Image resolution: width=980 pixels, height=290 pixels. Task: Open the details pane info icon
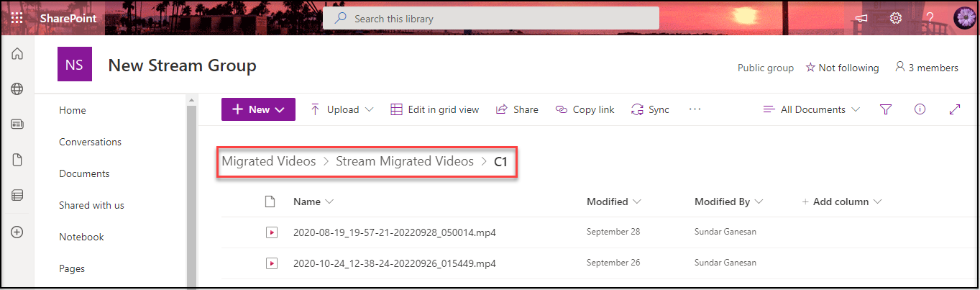(x=920, y=109)
